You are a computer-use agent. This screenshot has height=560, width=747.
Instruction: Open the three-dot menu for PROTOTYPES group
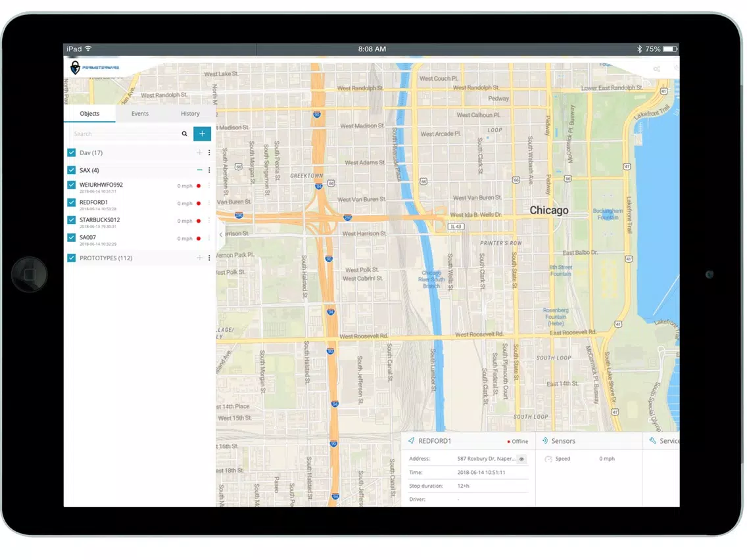coord(209,258)
